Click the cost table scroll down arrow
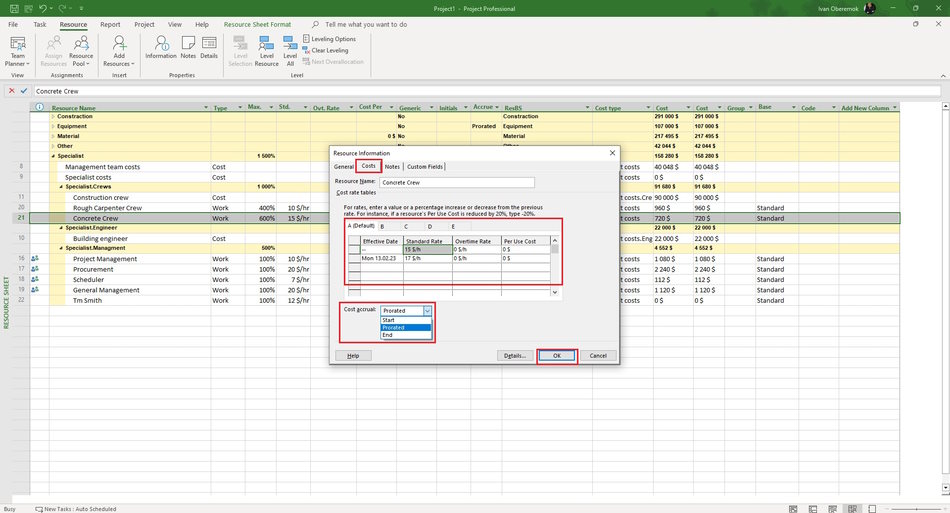950x513 pixels. click(x=554, y=292)
